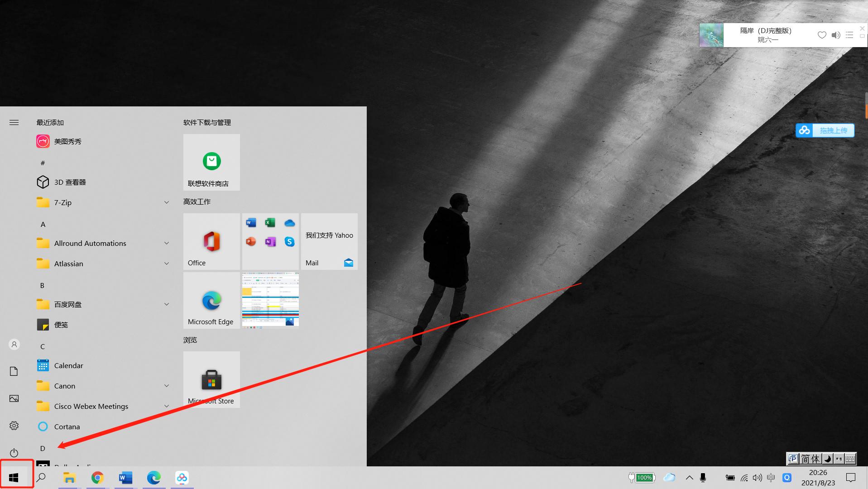The width and height of the screenshot is (868, 489).
Task: Toggle 简体 mode on IME bar
Action: [x=810, y=459]
